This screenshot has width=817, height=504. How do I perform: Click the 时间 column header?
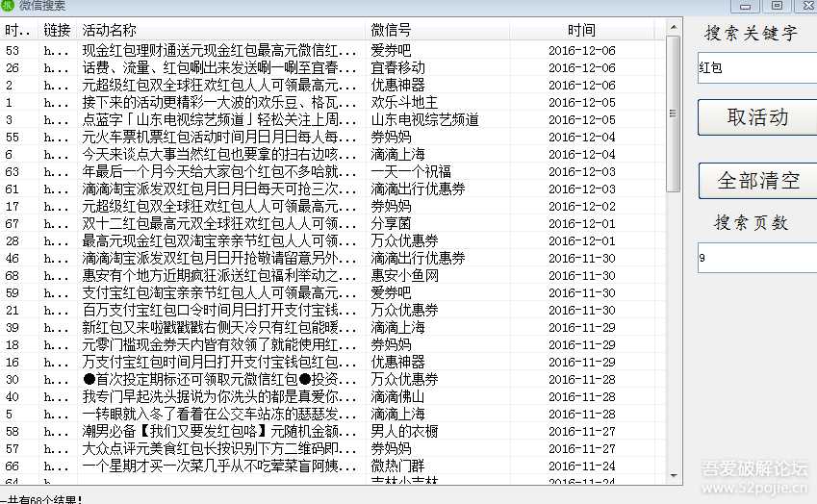581,30
